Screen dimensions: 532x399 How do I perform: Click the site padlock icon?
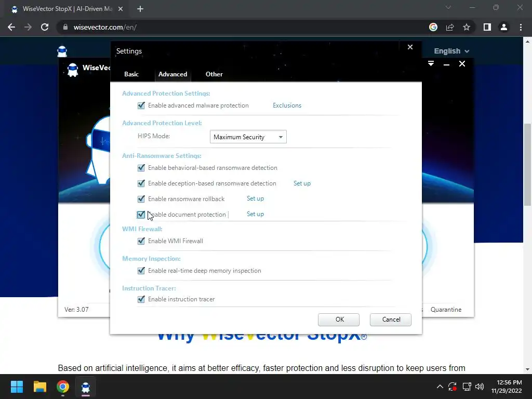tap(65, 27)
